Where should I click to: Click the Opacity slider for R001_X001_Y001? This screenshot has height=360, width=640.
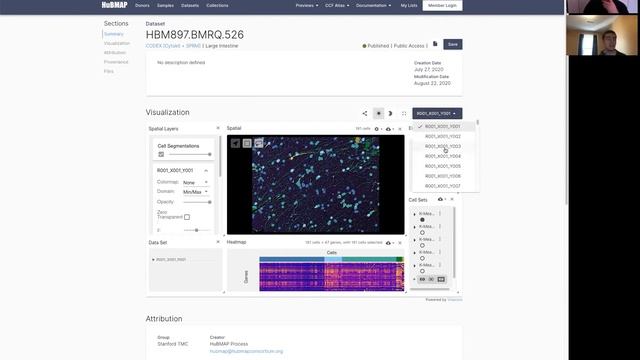(x=197, y=202)
